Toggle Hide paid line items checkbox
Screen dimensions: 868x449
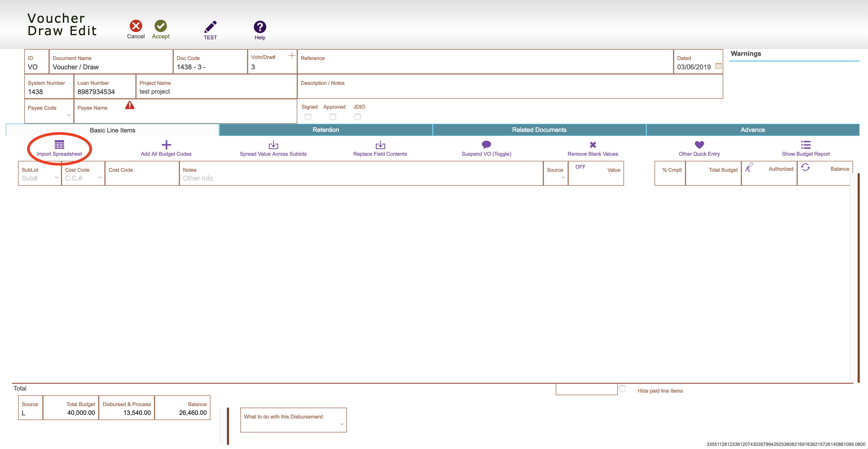coord(622,388)
